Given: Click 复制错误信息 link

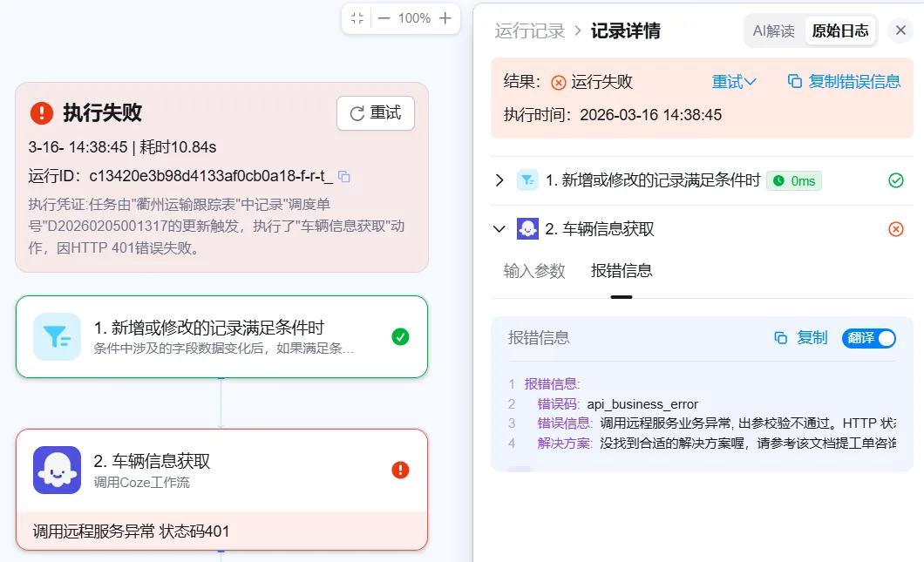Looking at the screenshot, I should [x=854, y=82].
